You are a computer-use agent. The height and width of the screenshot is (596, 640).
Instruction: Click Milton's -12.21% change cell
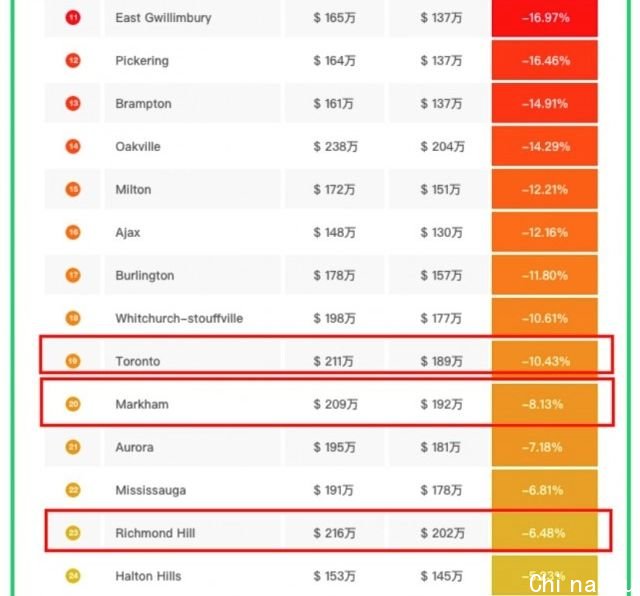(545, 189)
